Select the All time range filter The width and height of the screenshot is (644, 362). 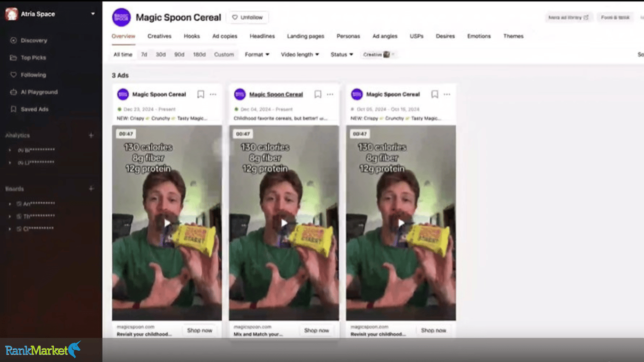coord(123,55)
